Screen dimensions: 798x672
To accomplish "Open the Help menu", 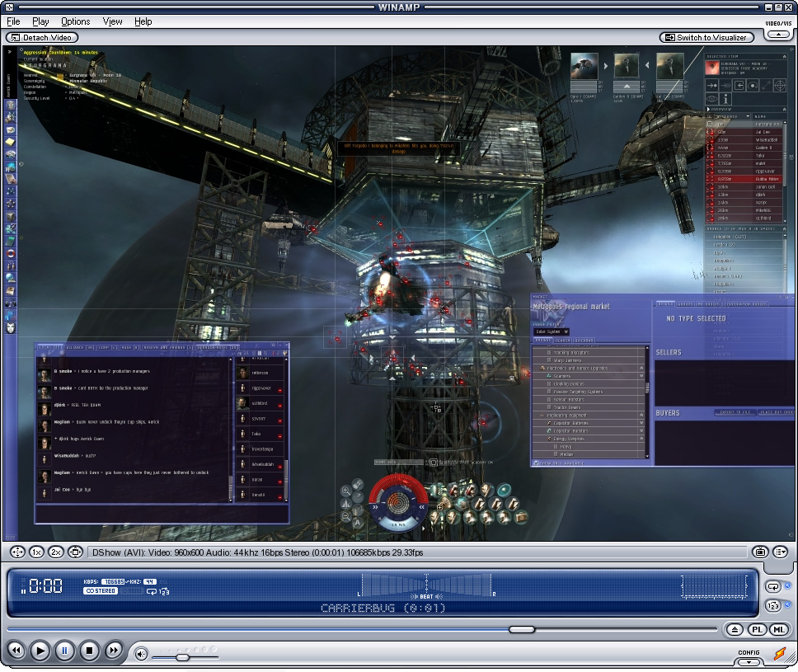I will (x=143, y=21).
